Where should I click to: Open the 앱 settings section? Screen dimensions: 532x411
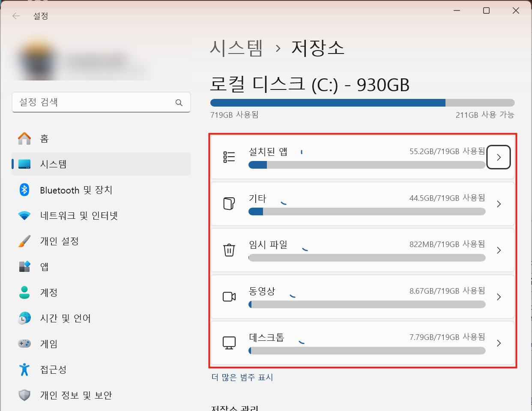tap(101, 267)
